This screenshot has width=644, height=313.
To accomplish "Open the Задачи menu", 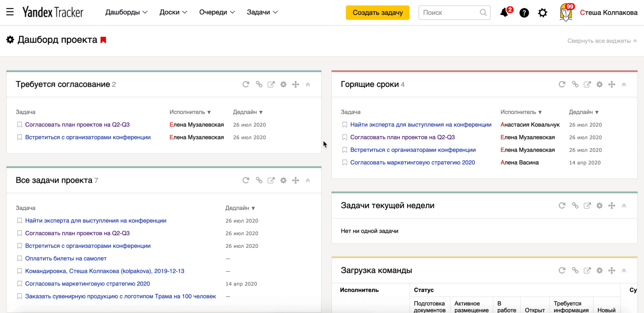I will [262, 13].
